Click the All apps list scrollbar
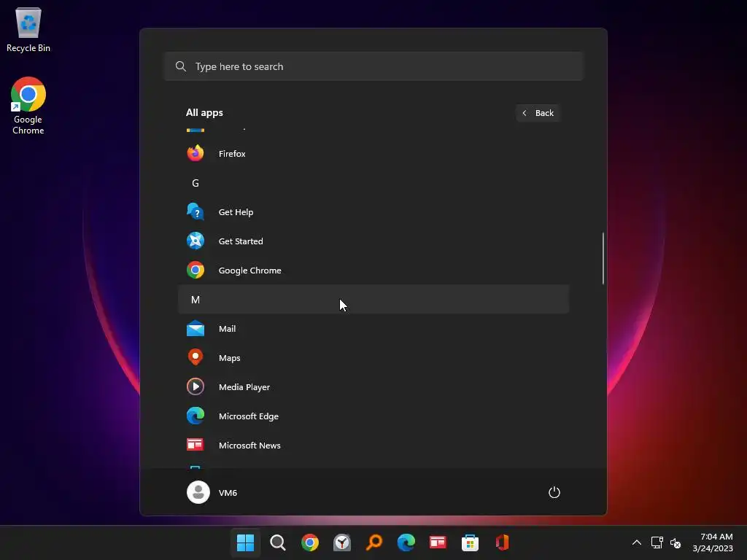 [x=603, y=258]
